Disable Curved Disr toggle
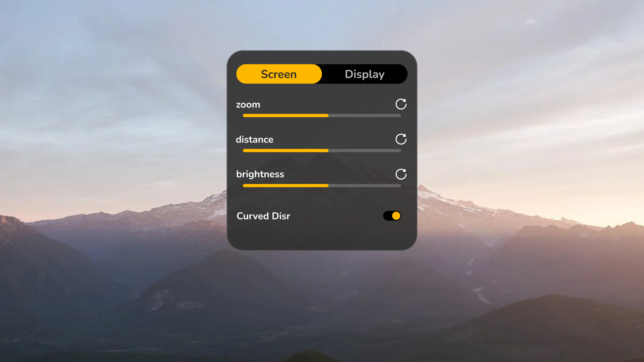 click(392, 216)
